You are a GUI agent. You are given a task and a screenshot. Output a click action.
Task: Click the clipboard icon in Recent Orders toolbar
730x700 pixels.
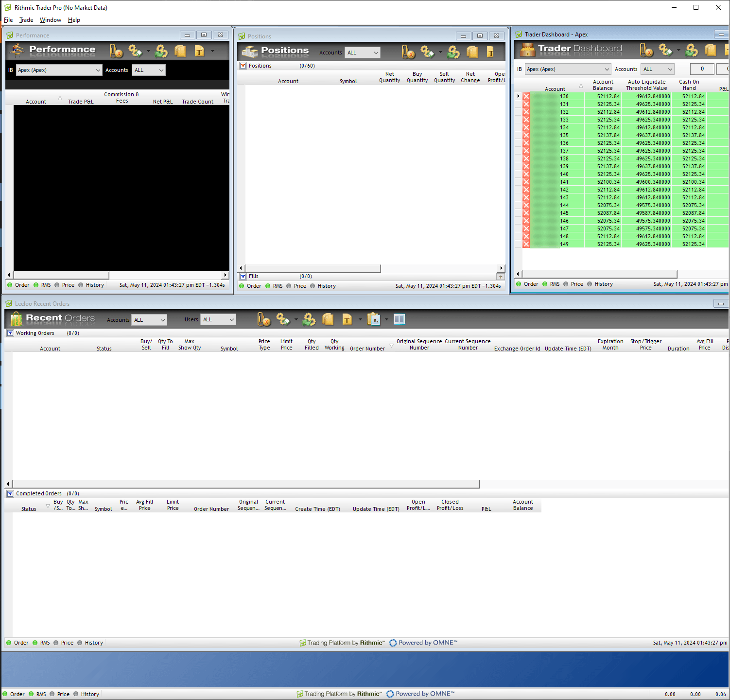(374, 319)
